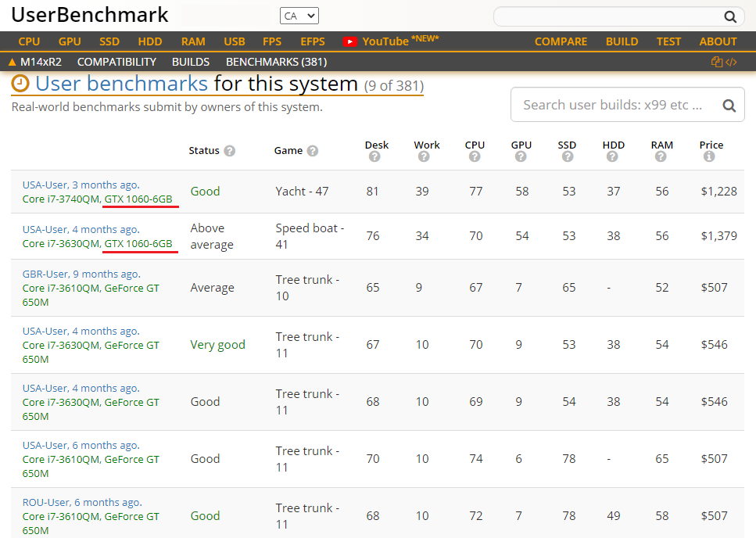Open USA-User, 3 months ago benchmark
756x538 pixels.
tap(81, 185)
